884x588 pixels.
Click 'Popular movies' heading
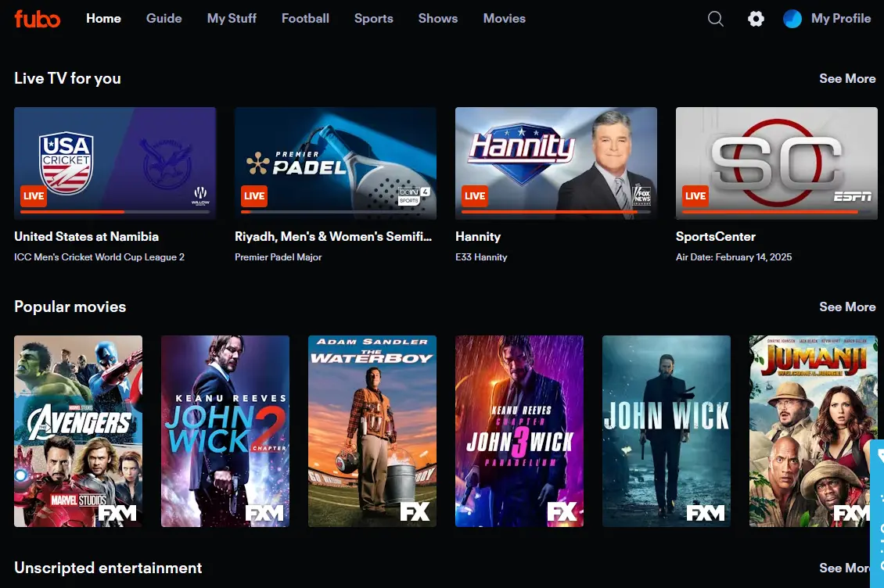pos(70,307)
